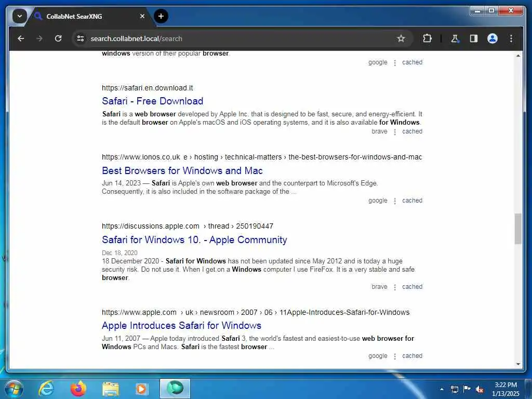The image size is (532, 399).
Task: Open Chrome three-dot menu
Action: tap(511, 38)
